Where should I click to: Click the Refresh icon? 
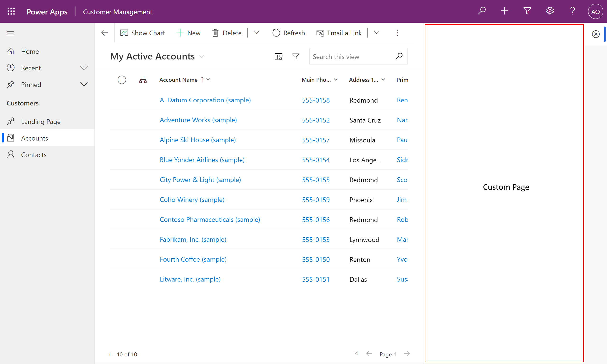point(275,33)
